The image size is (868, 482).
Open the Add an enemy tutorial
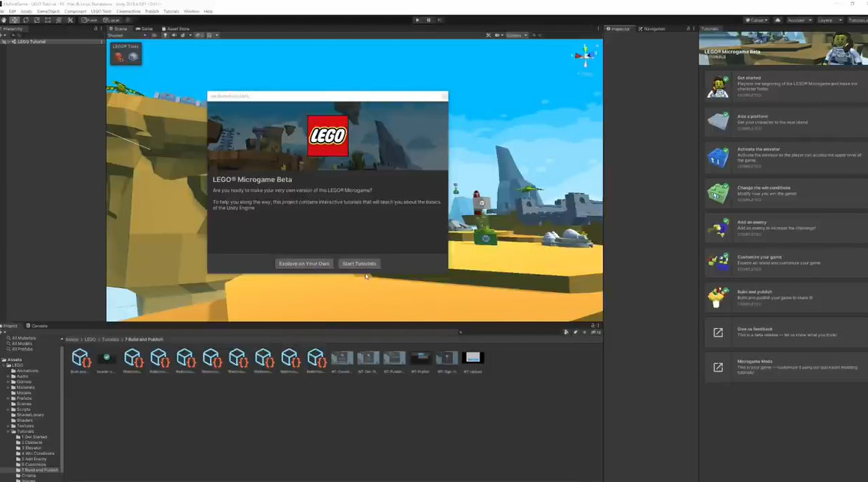(x=786, y=228)
